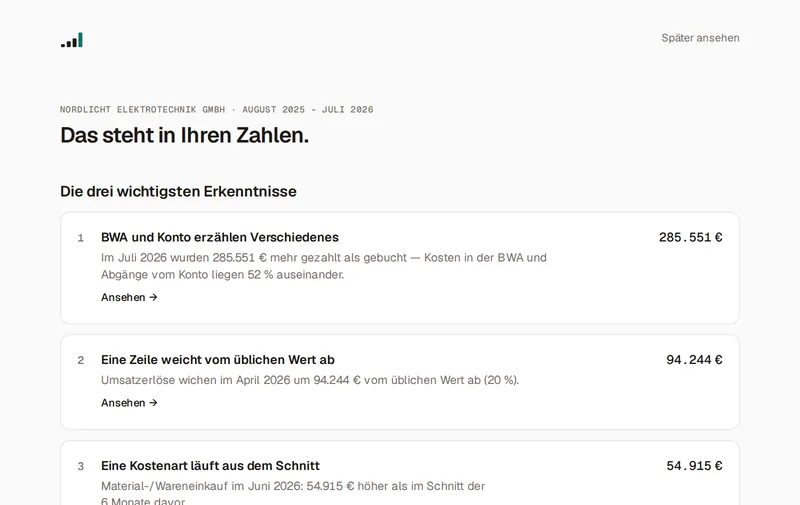This screenshot has width=800, height=505.
Task: Click the Nordlicht Elektrotechnik GmbH period label
Action: pos(216,110)
